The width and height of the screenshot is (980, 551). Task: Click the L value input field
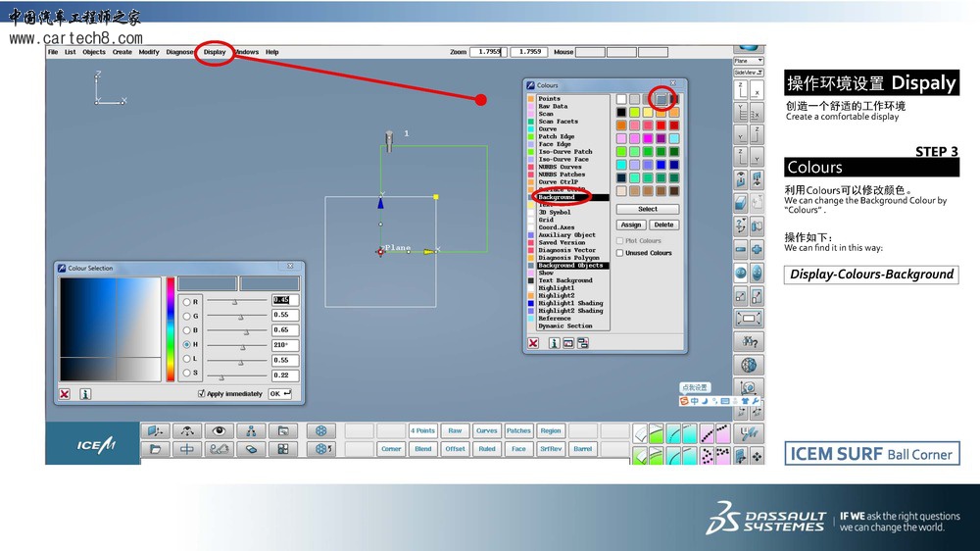285,360
